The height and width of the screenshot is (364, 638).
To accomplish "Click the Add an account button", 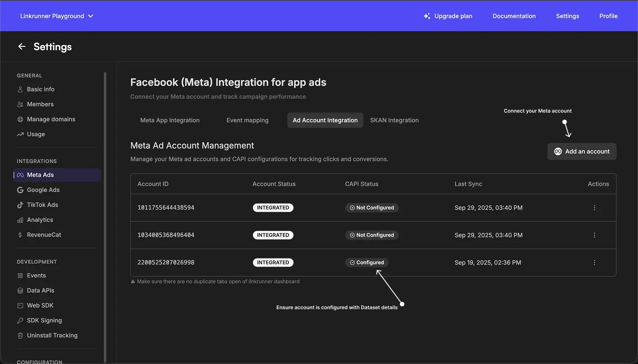I will (x=581, y=151).
